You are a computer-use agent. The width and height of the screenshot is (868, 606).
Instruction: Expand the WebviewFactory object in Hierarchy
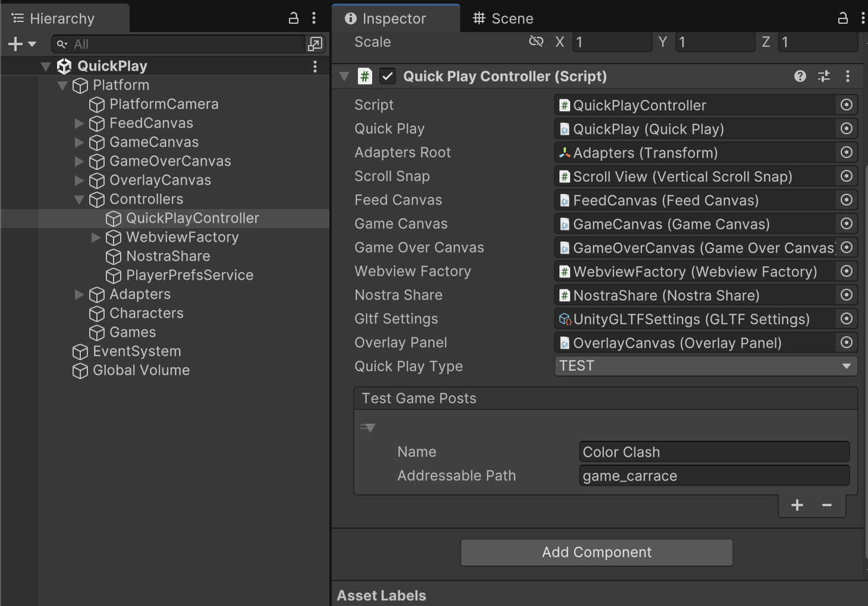[96, 238]
